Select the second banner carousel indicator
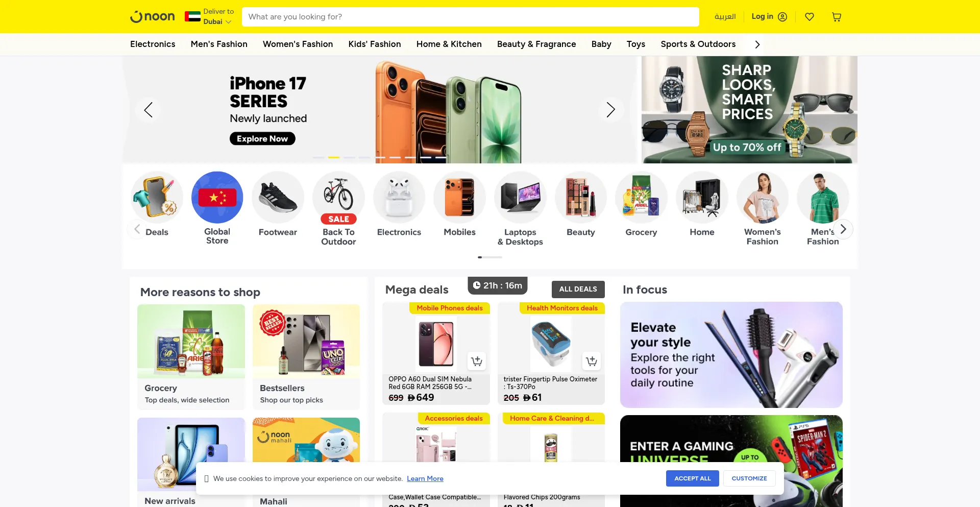 pyautogui.click(x=334, y=157)
